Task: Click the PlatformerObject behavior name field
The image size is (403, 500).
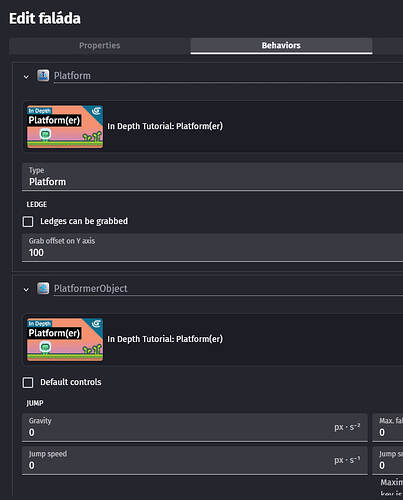Action: click(x=228, y=289)
